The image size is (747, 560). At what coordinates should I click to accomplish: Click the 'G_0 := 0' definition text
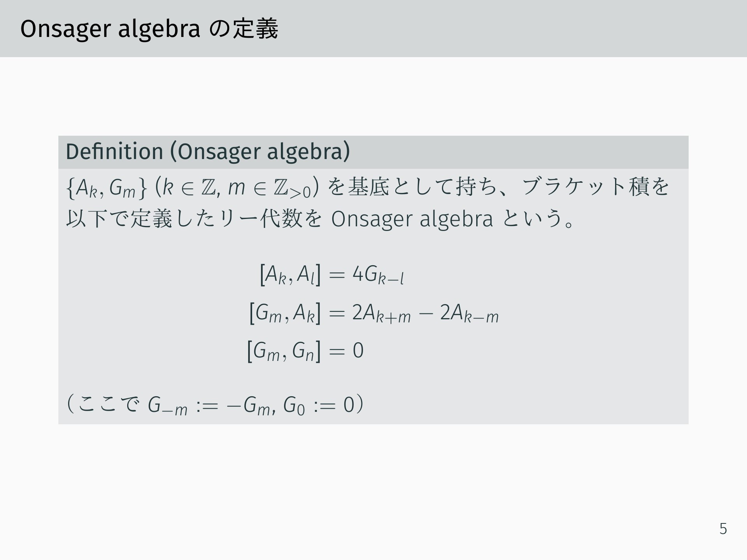click(319, 405)
